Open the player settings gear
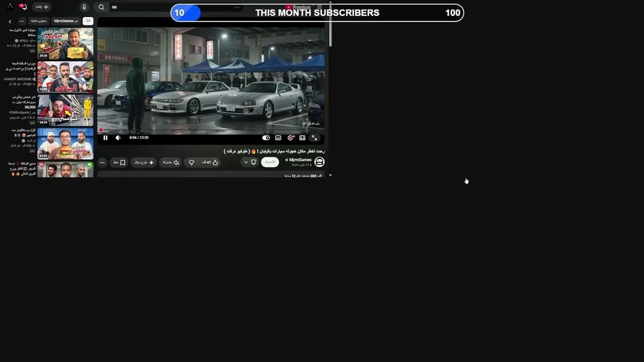Viewport: 644px width, 362px height. pyautogui.click(x=290, y=138)
